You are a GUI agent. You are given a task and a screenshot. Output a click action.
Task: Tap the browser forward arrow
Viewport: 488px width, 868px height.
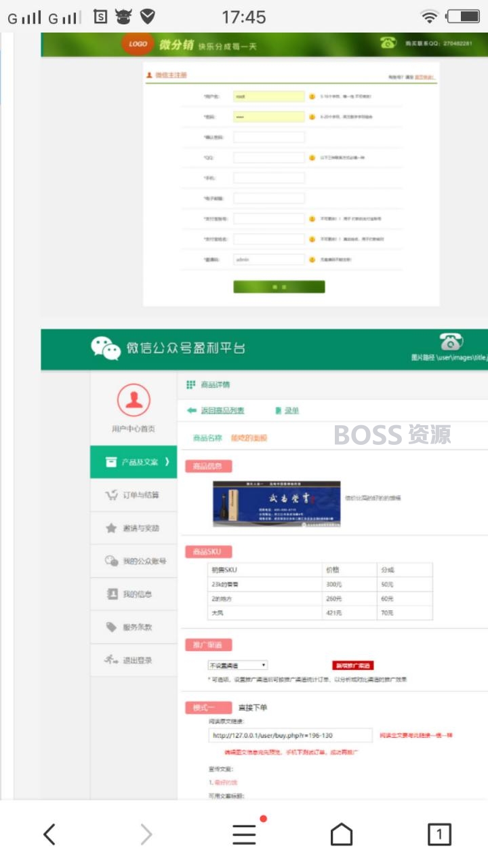(x=146, y=835)
